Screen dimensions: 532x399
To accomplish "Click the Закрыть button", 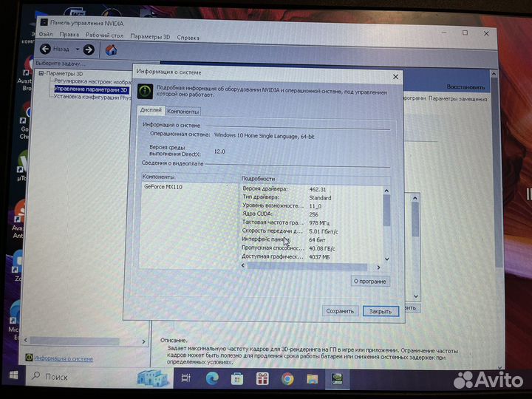I will 381,311.
